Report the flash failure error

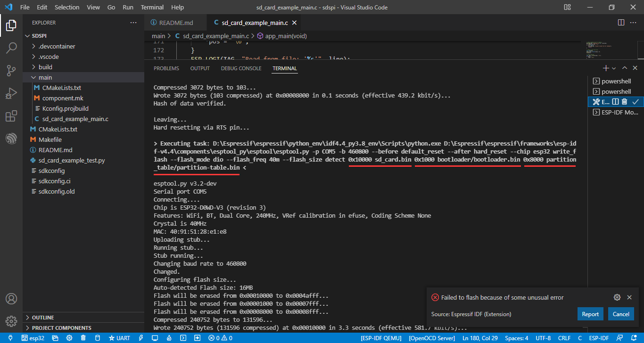[x=590, y=313]
